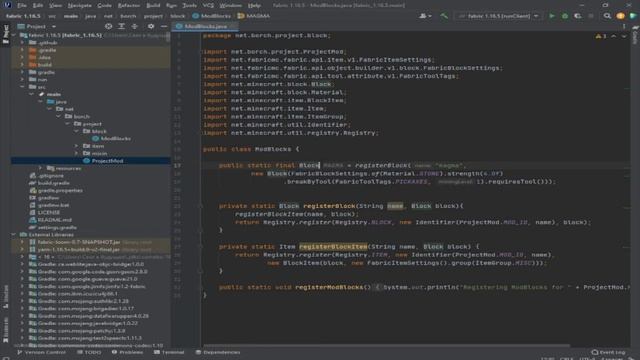Screen dimensions: 640x360
Task: Select build.gradle file in tree
Action: coord(53,183)
